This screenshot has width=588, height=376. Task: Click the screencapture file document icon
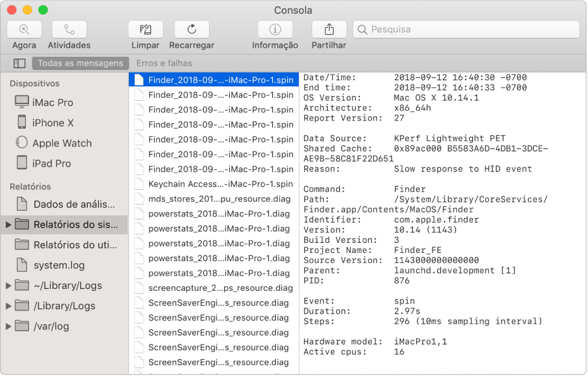(139, 288)
